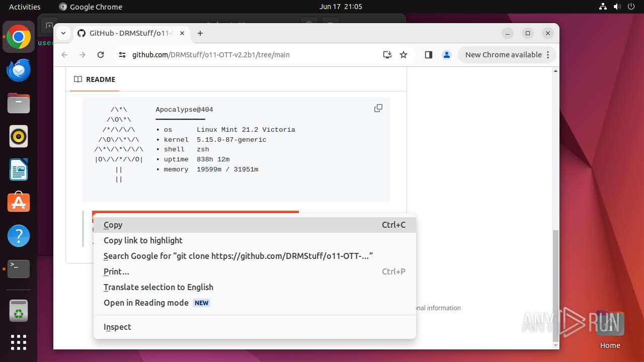The image size is (644, 362).
Task: Open Trash from the dock
Action: coord(19,311)
